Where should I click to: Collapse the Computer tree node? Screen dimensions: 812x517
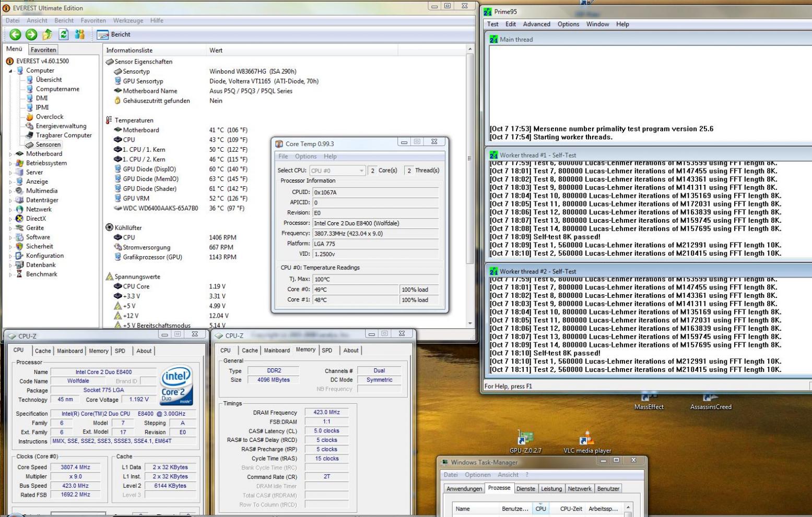pyautogui.click(x=10, y=70)
